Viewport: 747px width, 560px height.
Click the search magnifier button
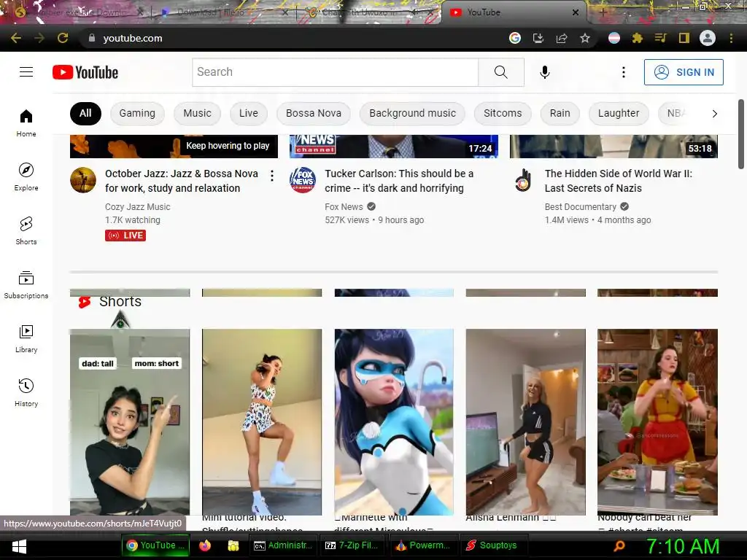click(500, 72)
